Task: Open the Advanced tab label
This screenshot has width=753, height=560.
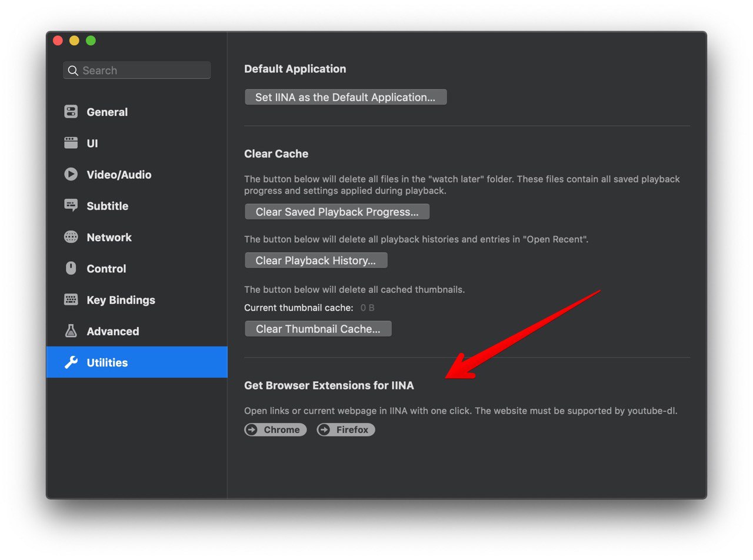Action: tap(113, 331)
